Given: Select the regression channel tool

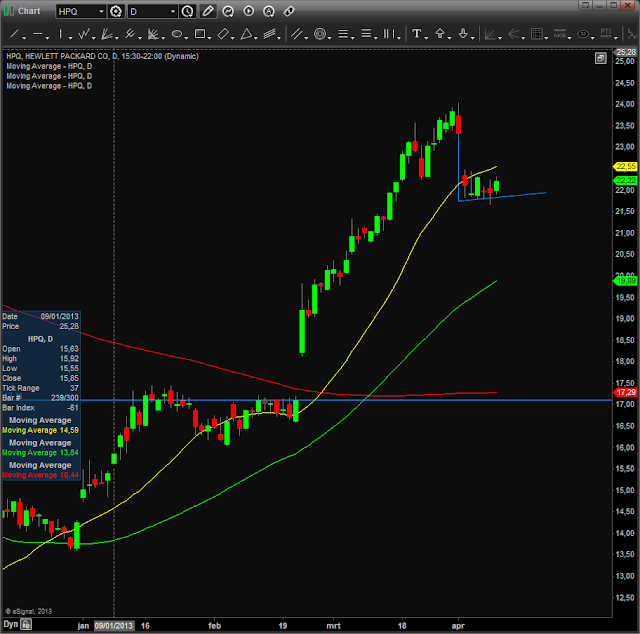Looking at the screenshot, I should pos(269,34).
